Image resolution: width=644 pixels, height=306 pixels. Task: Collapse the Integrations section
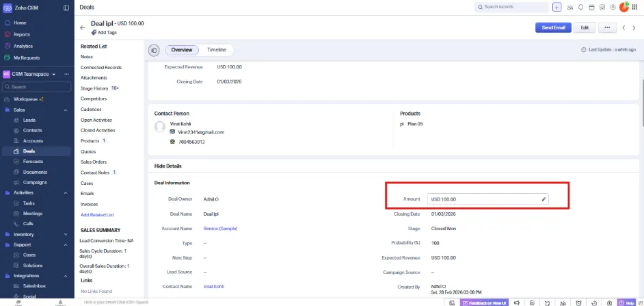(x=66, y=276)
